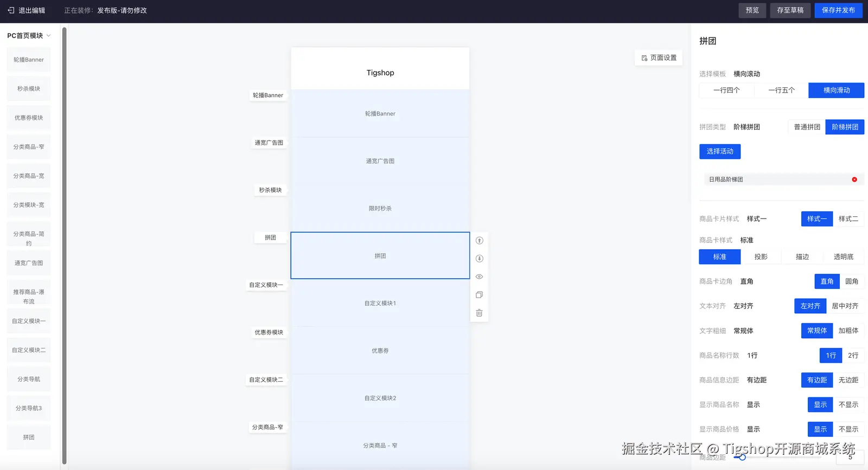Select 横向滑动 template option
The height and width of the screenshot is (470, 868).
click(836, 91)
